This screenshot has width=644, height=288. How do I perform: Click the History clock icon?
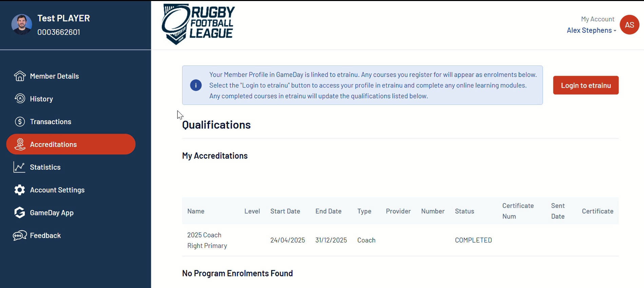20,99
